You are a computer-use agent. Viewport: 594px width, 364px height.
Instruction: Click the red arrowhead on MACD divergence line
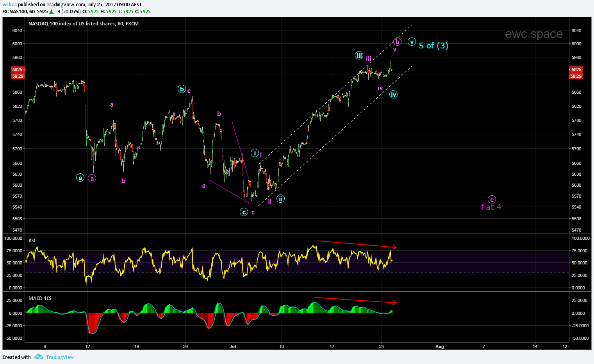395,302
